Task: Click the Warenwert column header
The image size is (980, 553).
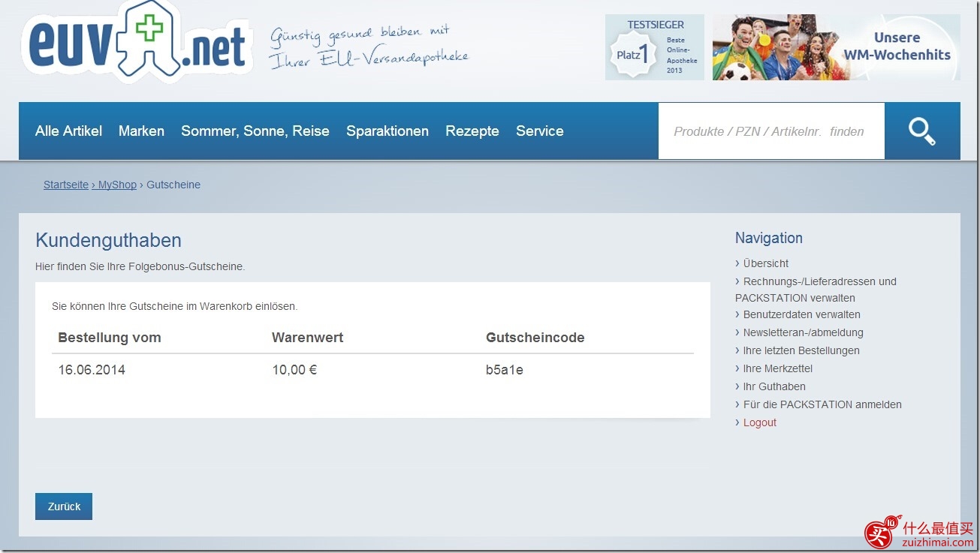Action: pyautogui.click(x=308, y=338)
